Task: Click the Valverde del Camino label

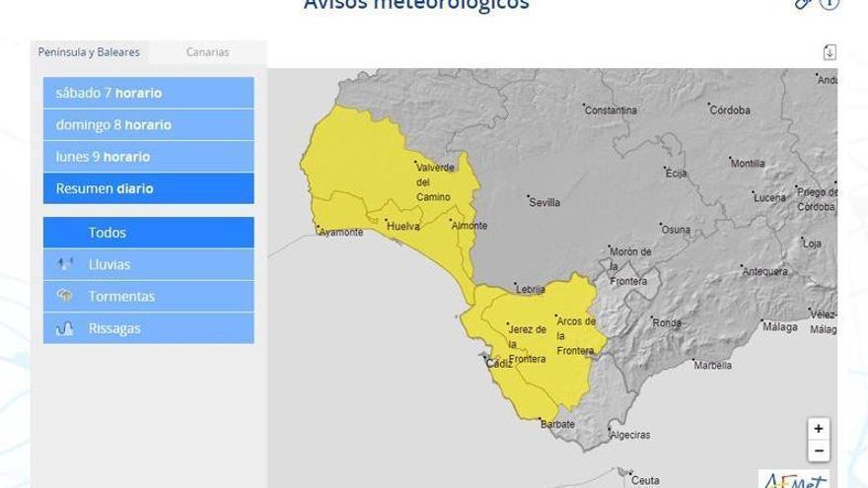Action: pos(435,182)
